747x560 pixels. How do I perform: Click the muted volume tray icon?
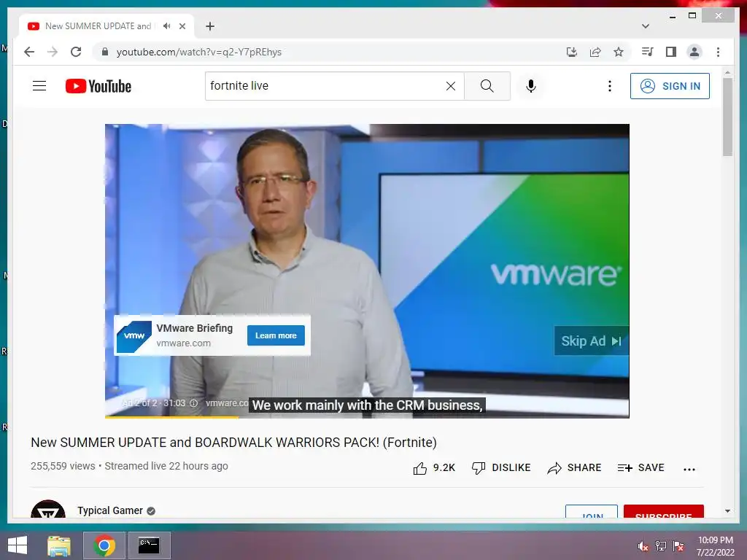coord(643,546)
